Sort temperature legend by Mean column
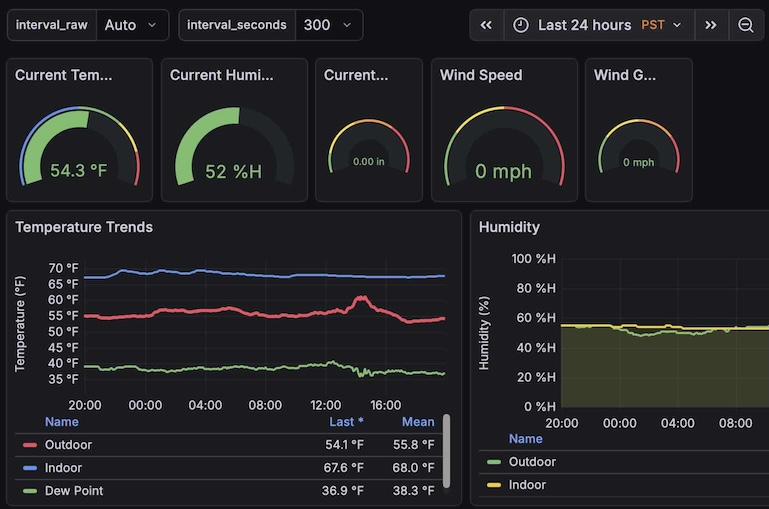The height and width of the screenshot is (509, 769). click(x=418, y=422)
